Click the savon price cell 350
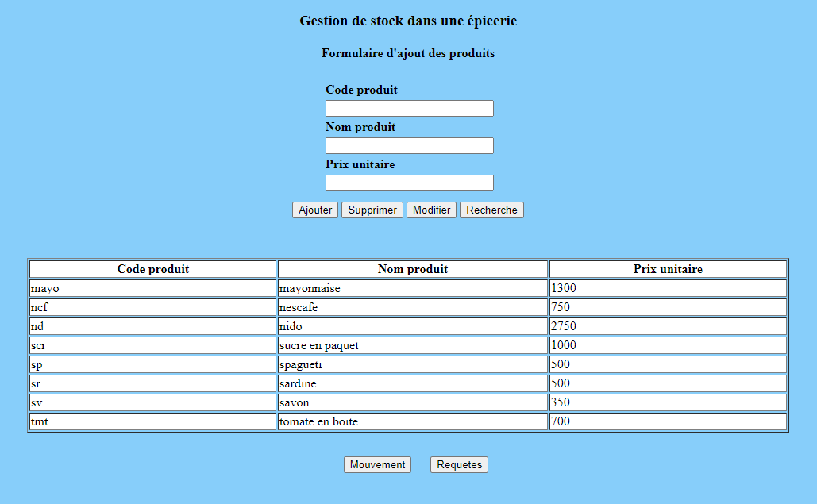The width and height of the screenshot is (817, 504). [x=667, y=402]
